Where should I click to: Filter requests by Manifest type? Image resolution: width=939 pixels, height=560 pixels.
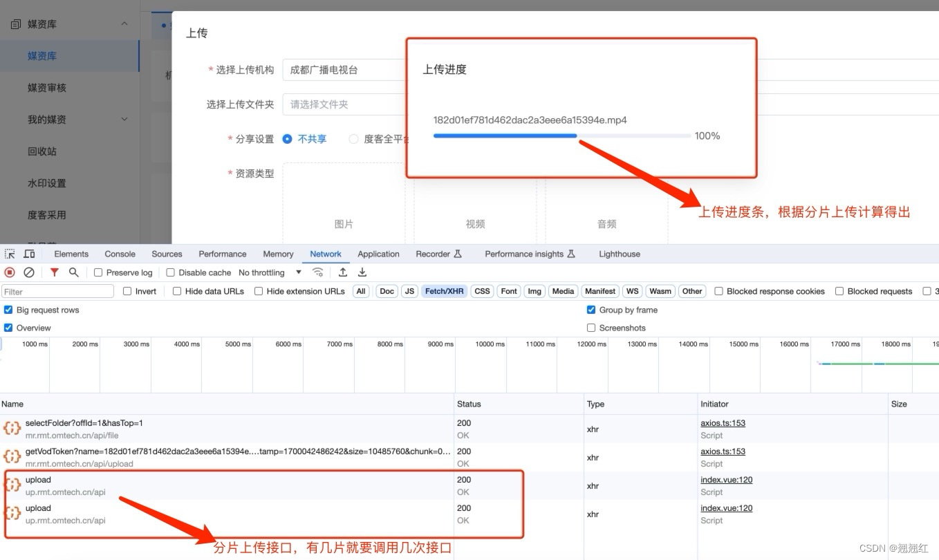pyautogui.click(x=600, y=291)
